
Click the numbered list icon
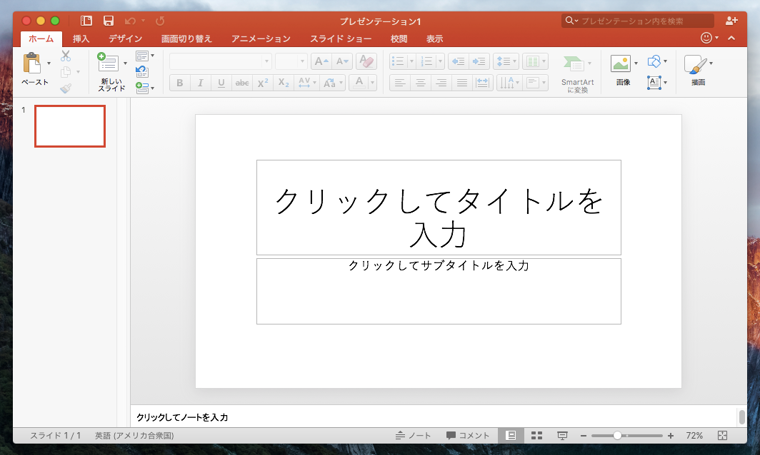[x=427, y=62]
